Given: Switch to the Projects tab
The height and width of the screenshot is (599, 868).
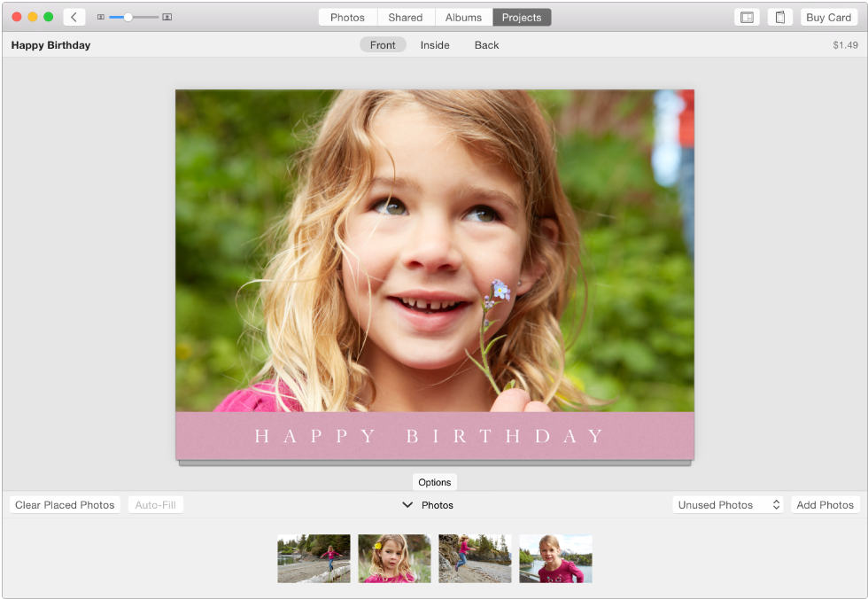Looking at the screenshot, I should click(522, 17).
